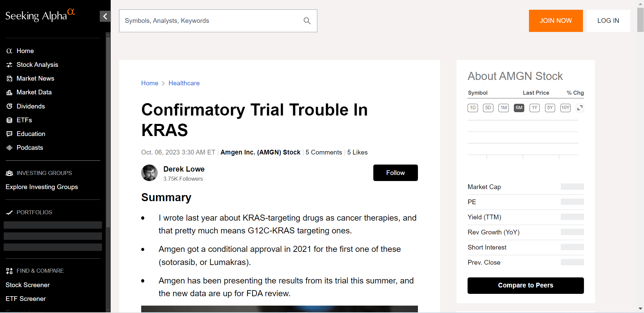Open the Home breadcrumb link
The image size is (644, 313).
150,83
